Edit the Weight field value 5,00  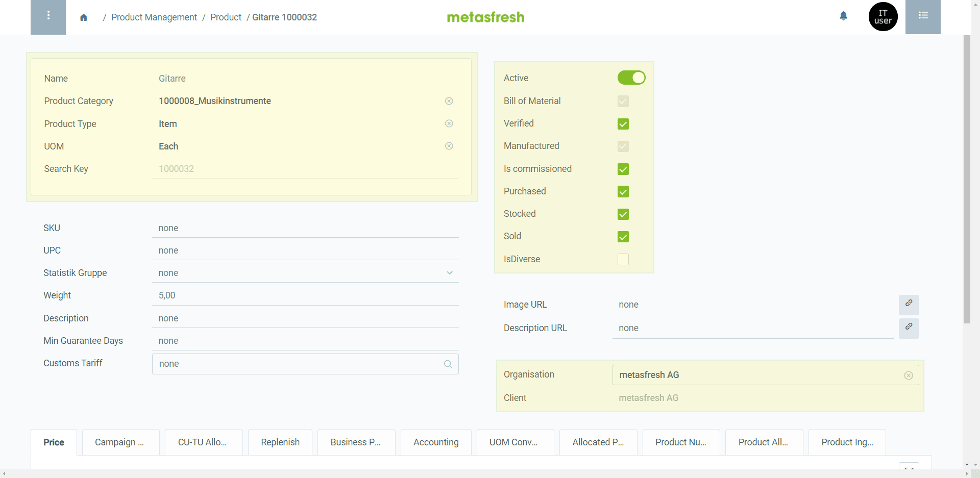305,295
